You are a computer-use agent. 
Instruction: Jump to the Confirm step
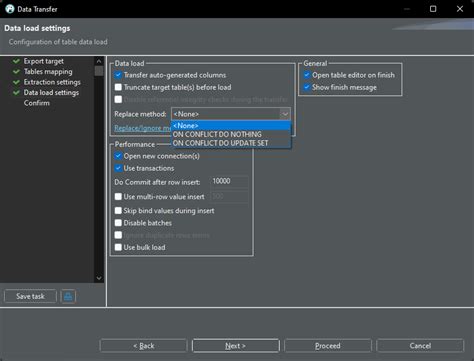click(37, 103)
